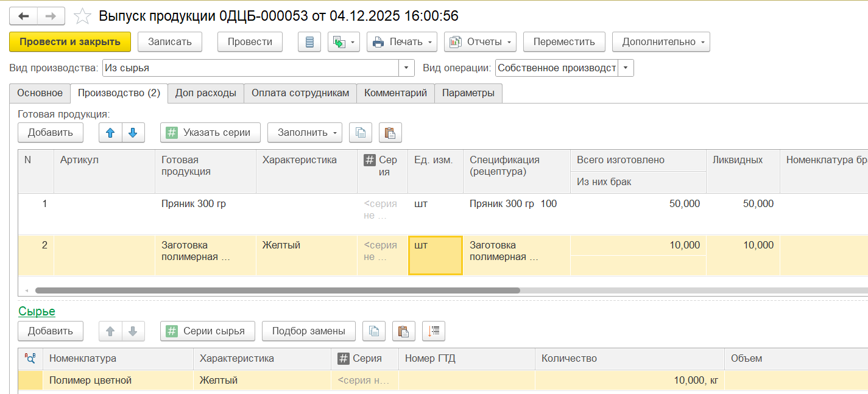
Task: Move finished product row down
Action: point(133,132)
